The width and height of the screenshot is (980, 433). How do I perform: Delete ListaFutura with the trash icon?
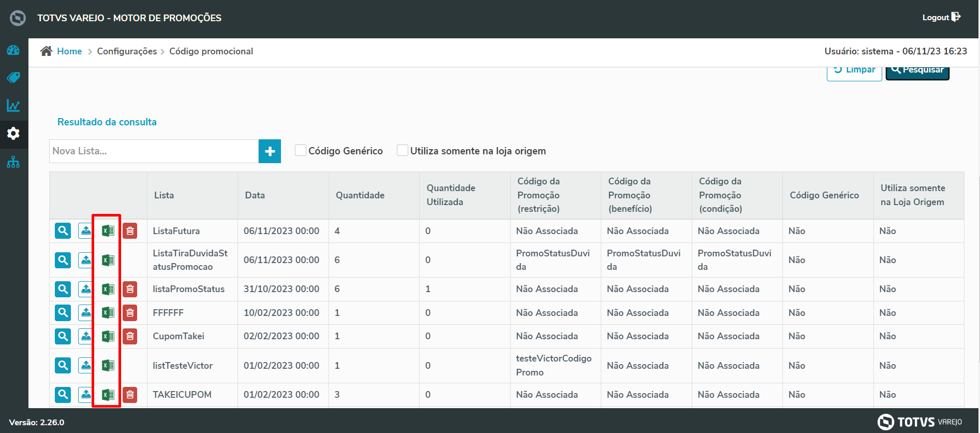point(130,230)
